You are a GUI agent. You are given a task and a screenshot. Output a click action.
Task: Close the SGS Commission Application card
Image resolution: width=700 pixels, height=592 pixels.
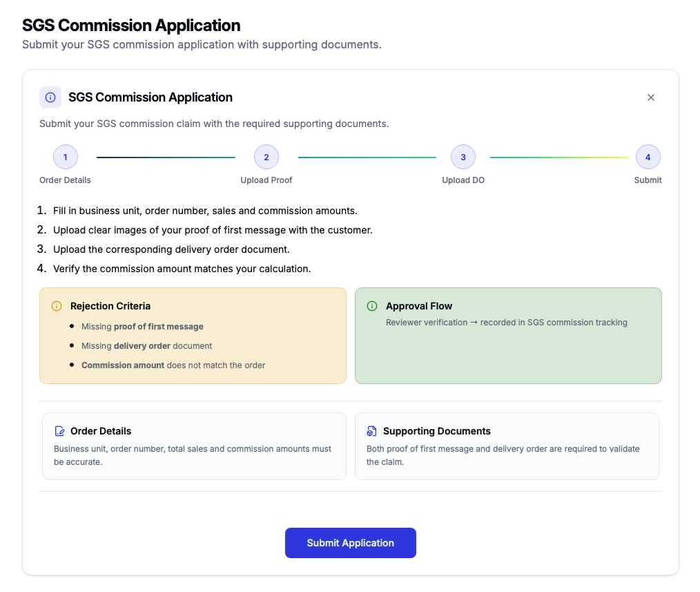tap(650, 97)
